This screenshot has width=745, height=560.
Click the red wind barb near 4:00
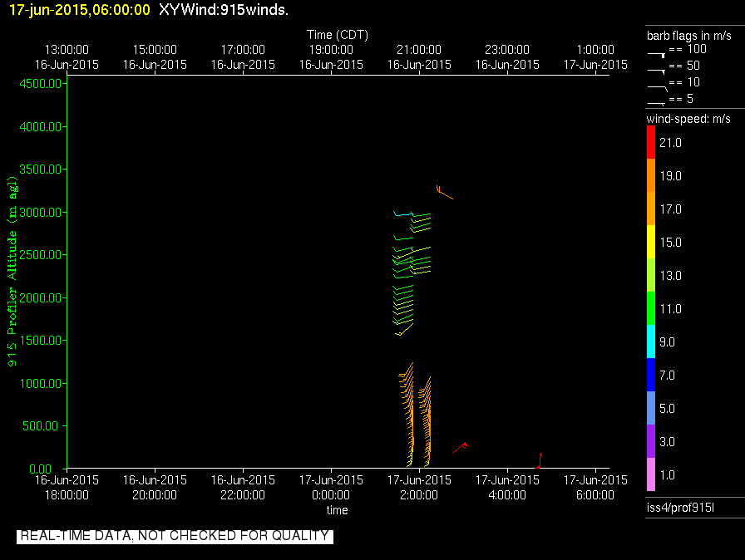click(538, 461)
